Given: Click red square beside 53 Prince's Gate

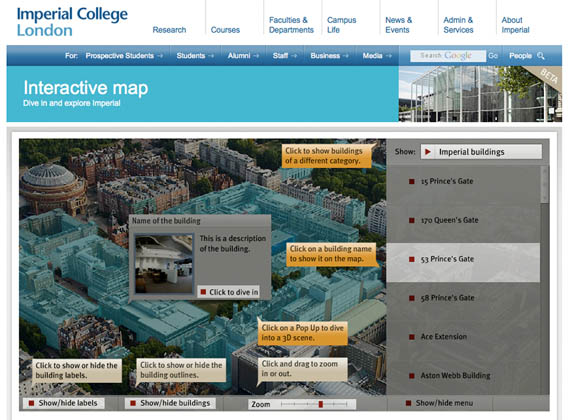Looking at the screenshot, I should 412,259.
